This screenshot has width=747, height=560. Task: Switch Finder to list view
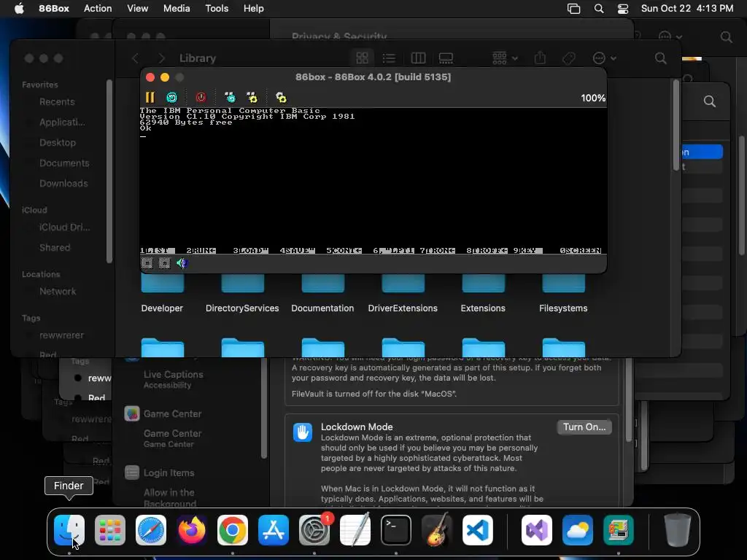pyautogui.click(x=389, y=58)
